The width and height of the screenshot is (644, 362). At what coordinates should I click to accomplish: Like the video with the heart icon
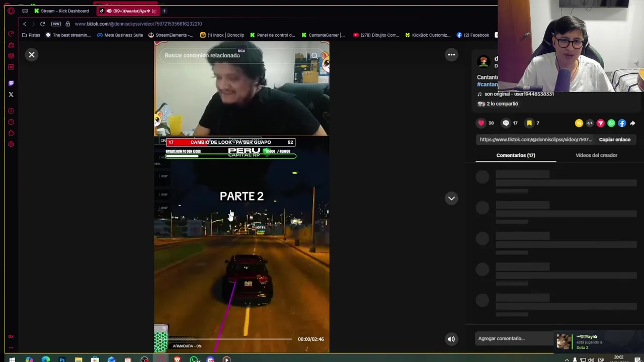tap(481, 123)
